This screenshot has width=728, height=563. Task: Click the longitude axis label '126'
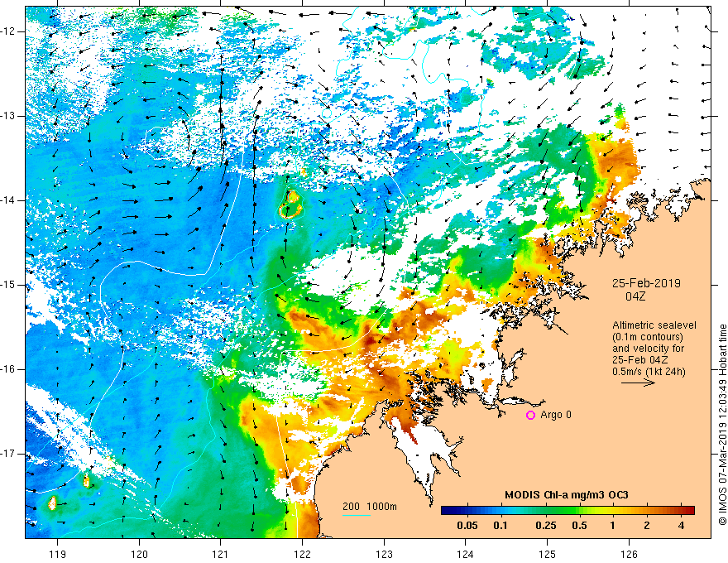point(629,554)
